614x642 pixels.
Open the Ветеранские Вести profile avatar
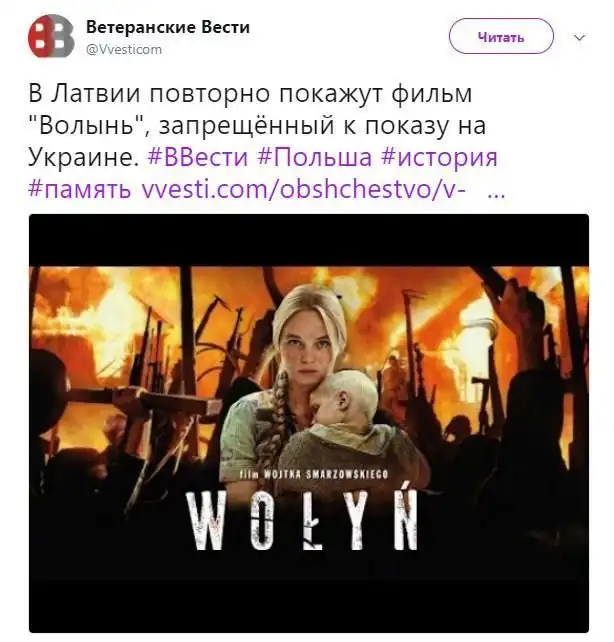pos(51,36)
